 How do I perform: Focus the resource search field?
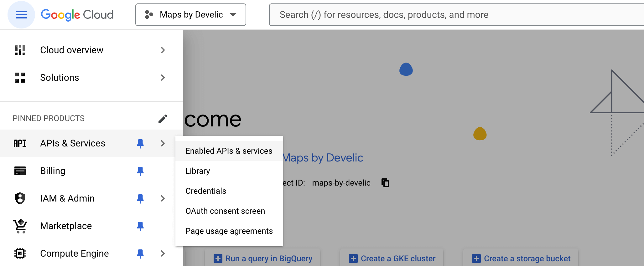pyautogui.click(x=456, y=15)
